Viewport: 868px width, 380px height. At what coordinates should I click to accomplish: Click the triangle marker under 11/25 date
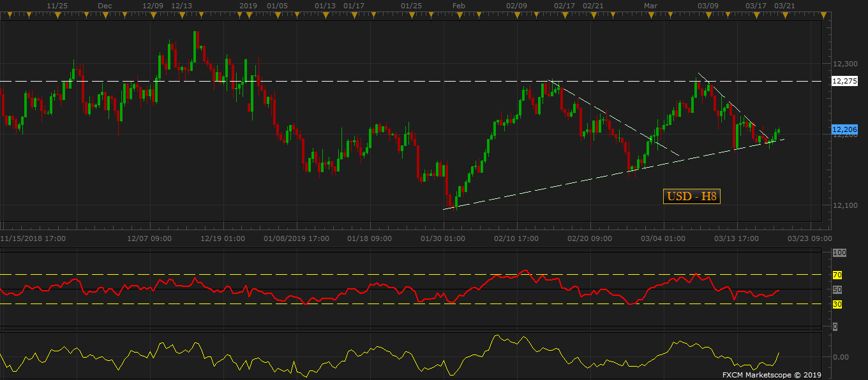pos(57,15)
